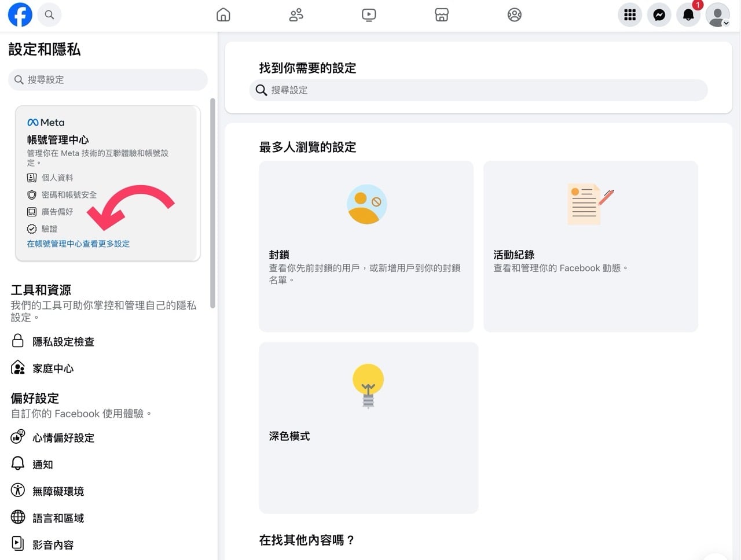The image size is (741, 560).
Task: Click the Groups icon in navigation
Action: pos(515,15)
